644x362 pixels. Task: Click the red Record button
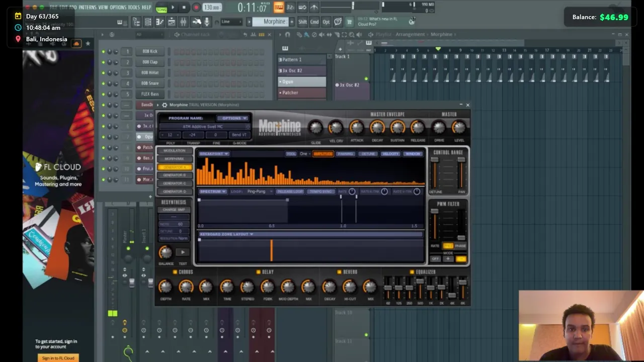coord(196,8)
